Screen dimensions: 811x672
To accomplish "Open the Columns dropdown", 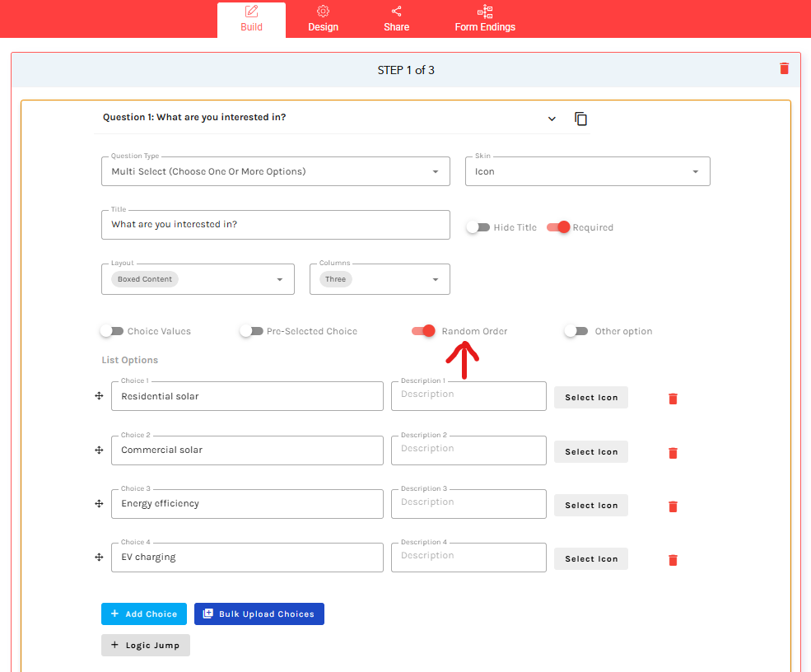I will point(380,279).
